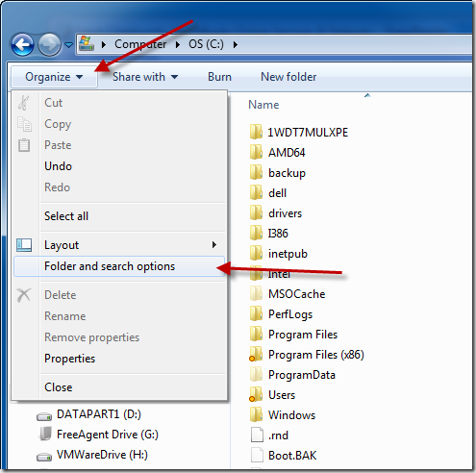This screenshot has width=476, height=473.
Task: Click the Forward navigation arrow button
Action: coord(49,44)
